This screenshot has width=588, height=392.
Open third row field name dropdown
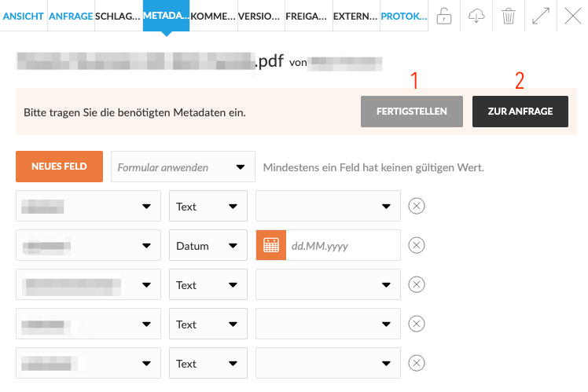pos(88,284)
